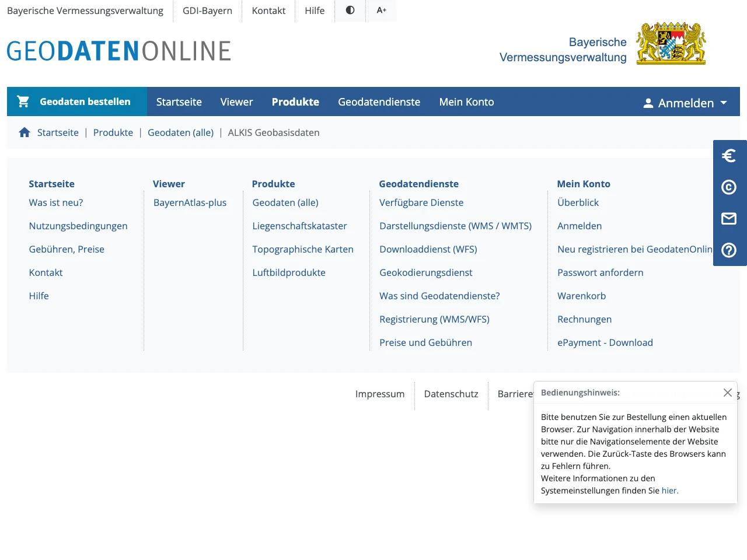
Task: Open BayernAtlas-plus link
Action: (190, 202)
